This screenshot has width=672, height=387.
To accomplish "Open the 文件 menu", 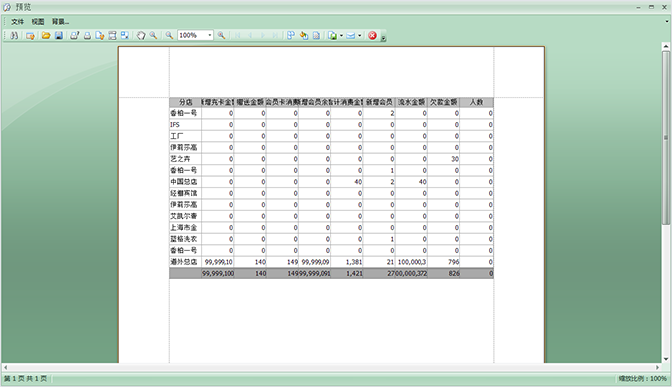I will 17,22.
